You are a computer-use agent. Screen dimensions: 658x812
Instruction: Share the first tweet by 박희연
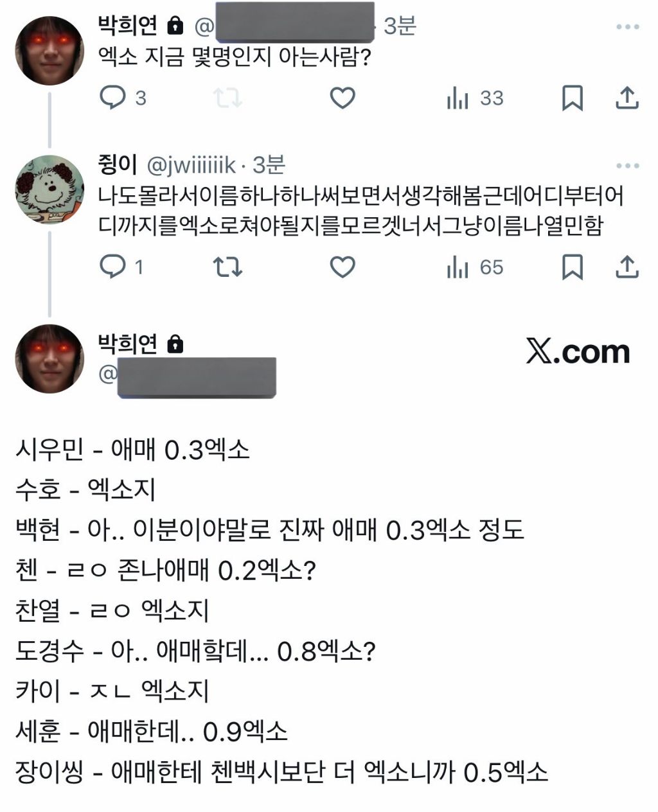(627, 98)
